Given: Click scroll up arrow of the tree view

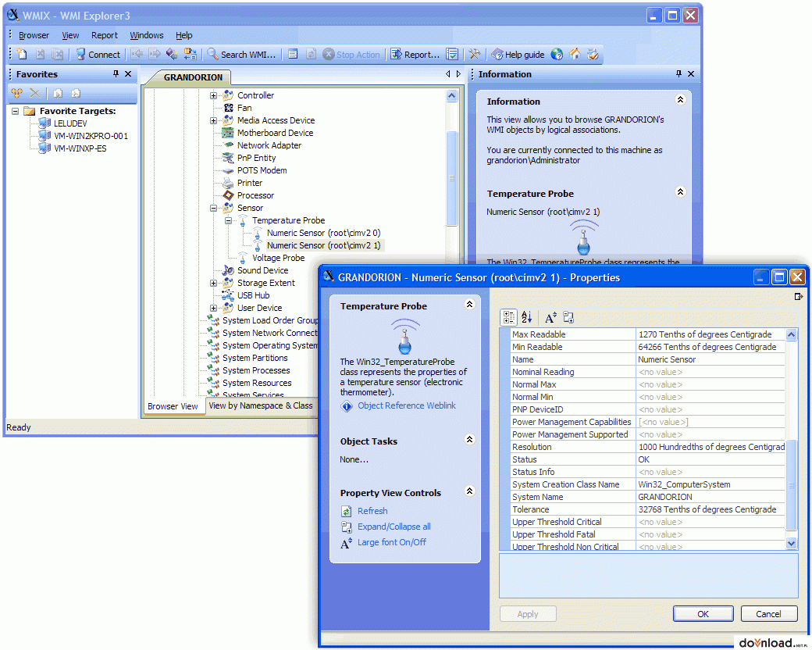Looking at the screenshot, I should click(451, 96).
